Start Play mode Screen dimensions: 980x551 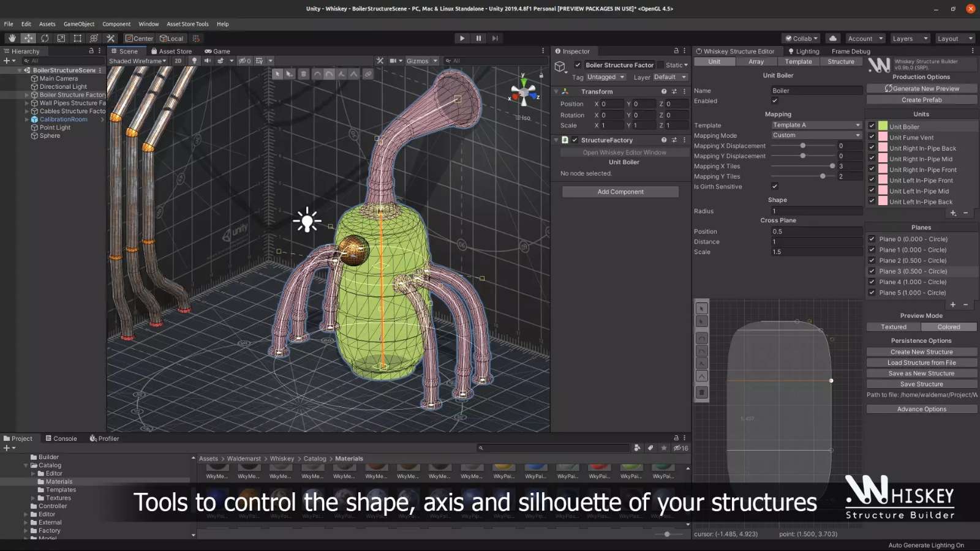pyautogui.click(x=462, y=38)
